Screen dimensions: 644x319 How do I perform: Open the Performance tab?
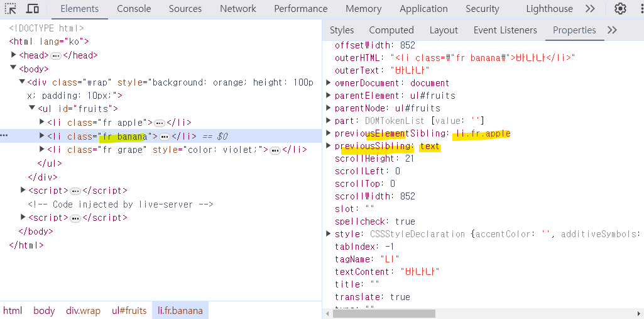(301, 9)
